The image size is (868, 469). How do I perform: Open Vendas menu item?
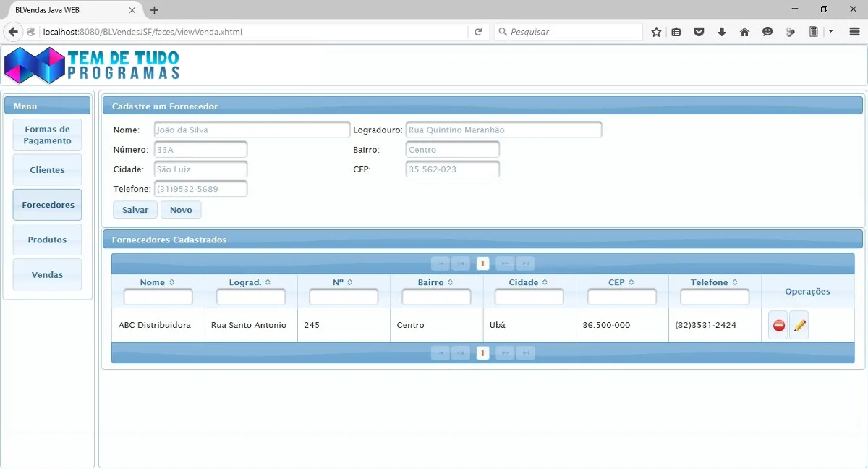coord(47,275)
